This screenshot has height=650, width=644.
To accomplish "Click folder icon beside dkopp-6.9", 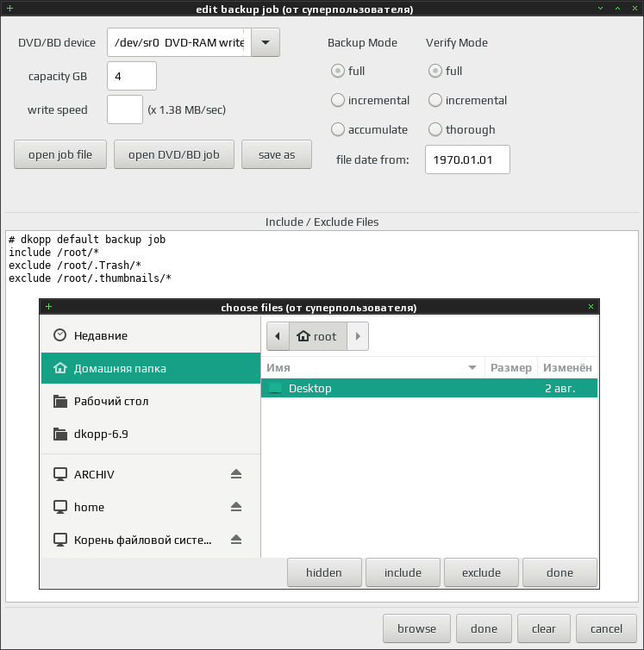I will click(x=60, y=434).
